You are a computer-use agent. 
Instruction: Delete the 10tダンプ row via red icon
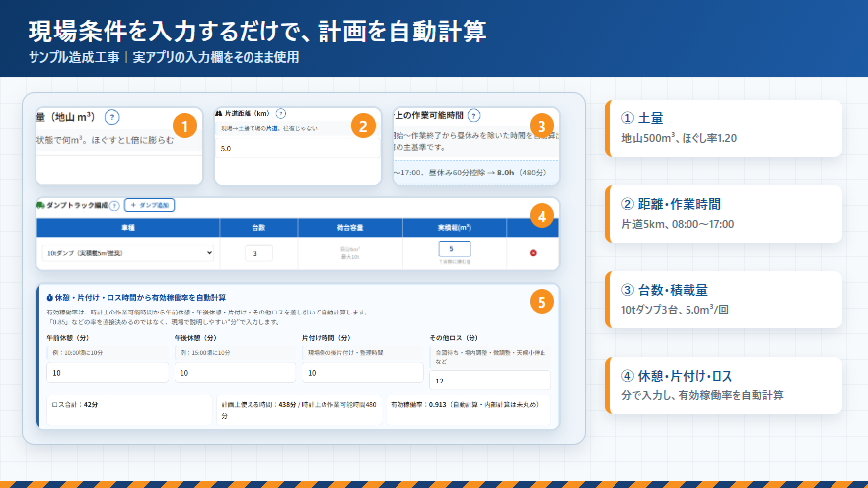533,253
